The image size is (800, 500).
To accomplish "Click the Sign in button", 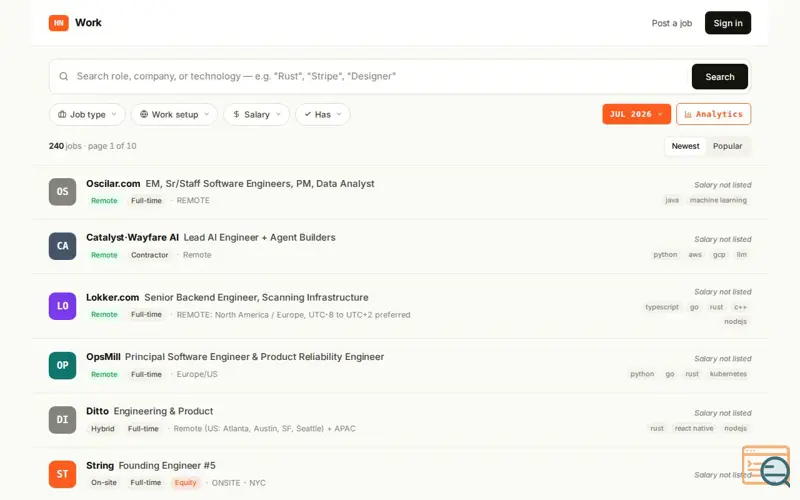I will (x=728, y=23).
